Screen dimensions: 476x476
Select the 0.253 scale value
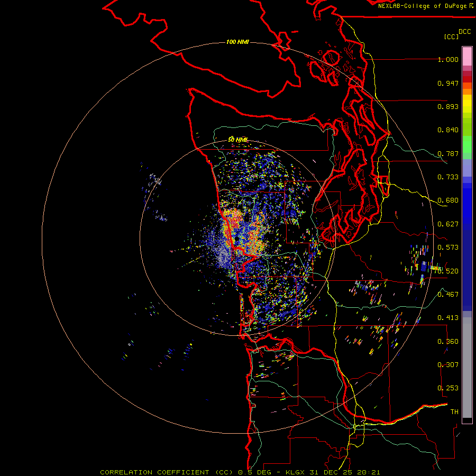tap(448, 388)
